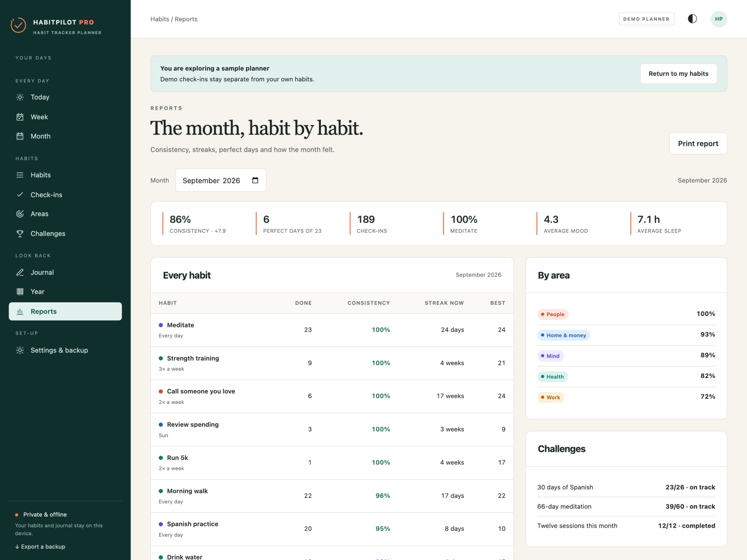Viewport: 747px width, 560px height.
Task: Click the Call someone you love habit
Action: [x=201, y=391]
